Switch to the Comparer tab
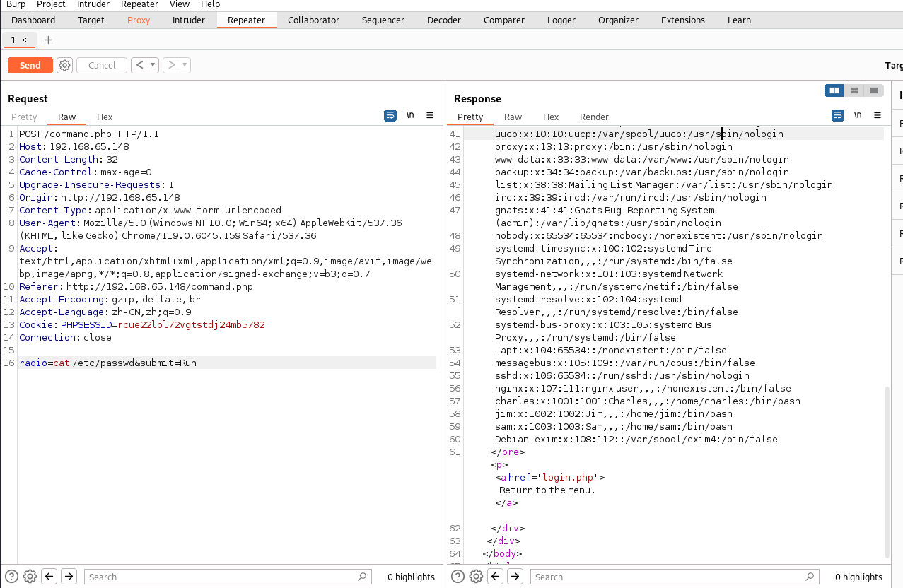This screenshot has height=588, width=903. (x=504, y=20)
